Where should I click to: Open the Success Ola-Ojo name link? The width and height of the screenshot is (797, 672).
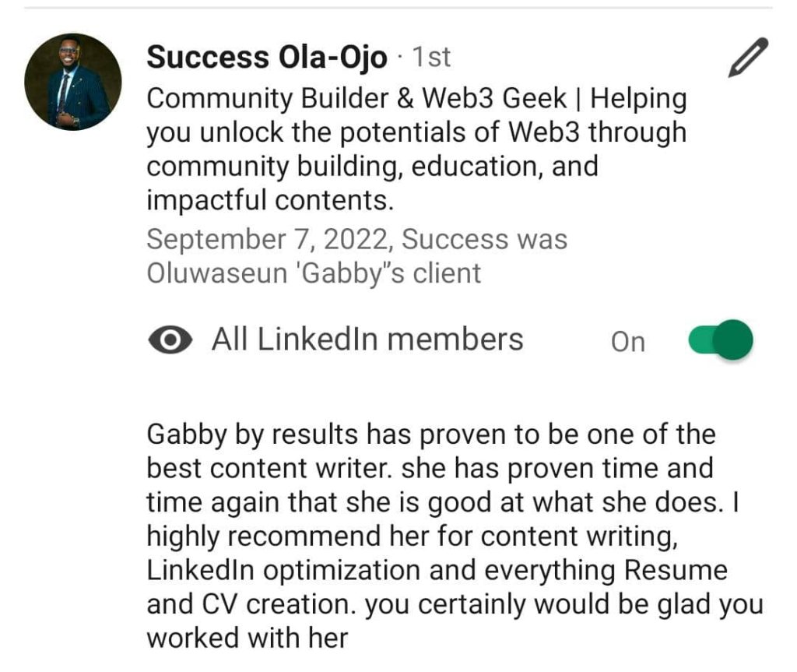(x=267, y=57)
